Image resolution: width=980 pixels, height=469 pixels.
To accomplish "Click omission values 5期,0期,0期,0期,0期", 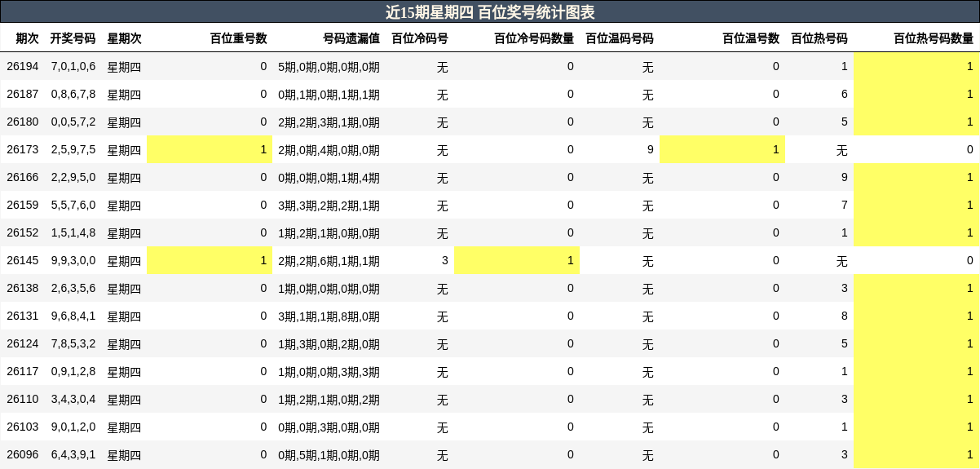I will 329,67.
